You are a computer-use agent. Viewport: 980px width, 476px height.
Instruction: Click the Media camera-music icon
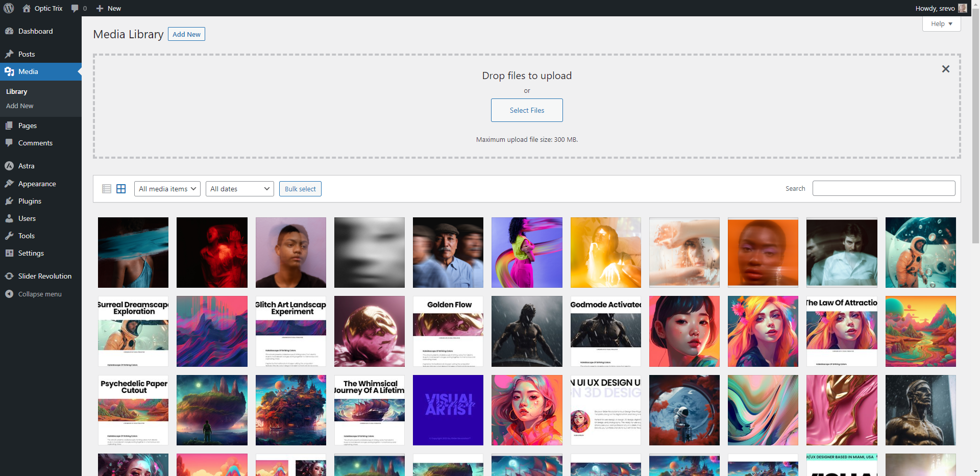click(x=9, y=71)
